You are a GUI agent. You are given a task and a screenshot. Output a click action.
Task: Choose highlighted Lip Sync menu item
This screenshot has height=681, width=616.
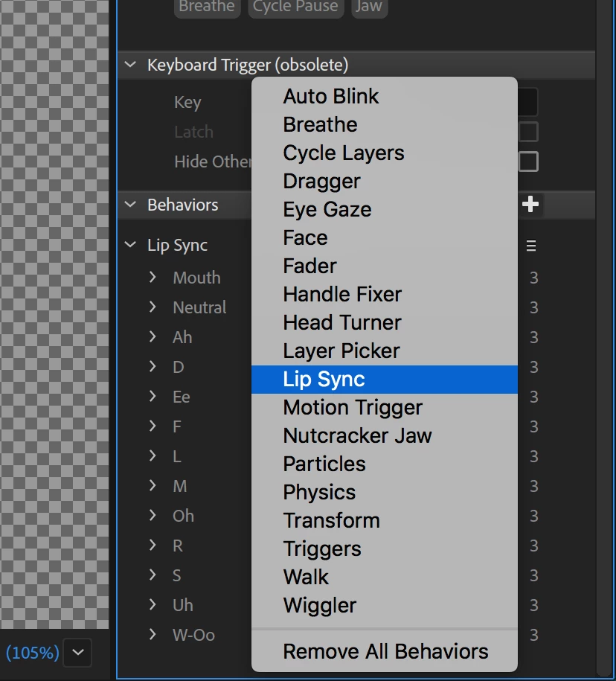(384, 379)
